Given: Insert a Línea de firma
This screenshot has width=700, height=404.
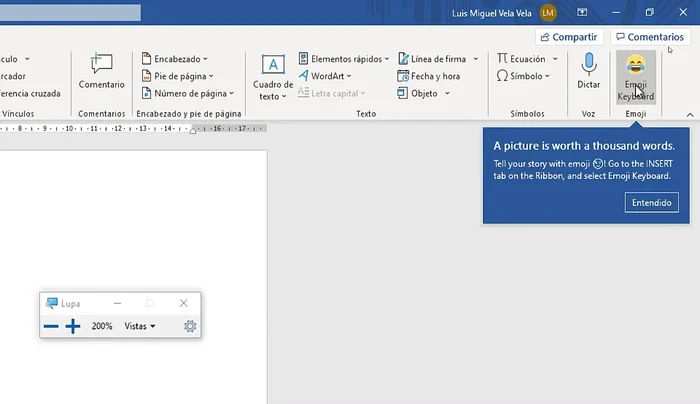Looking at the screenshot, I should [x=432, y=58].
